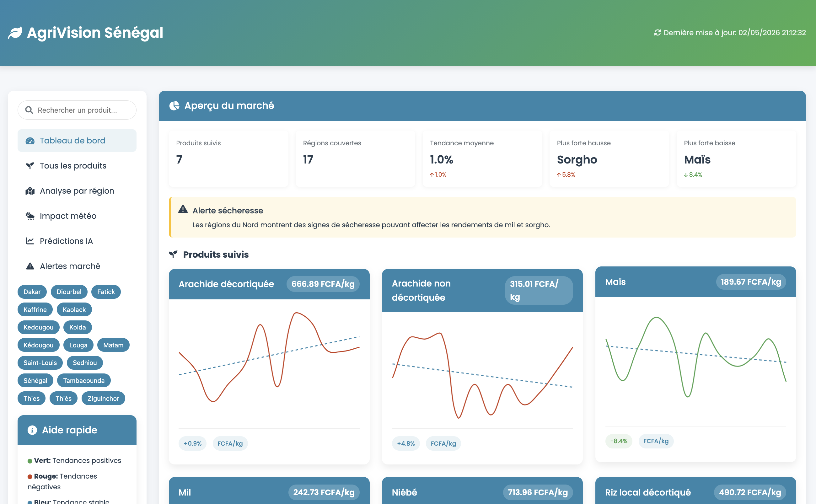
Task: Click the Dernière mise à jour timestamp
Action: tap(730, 33)
